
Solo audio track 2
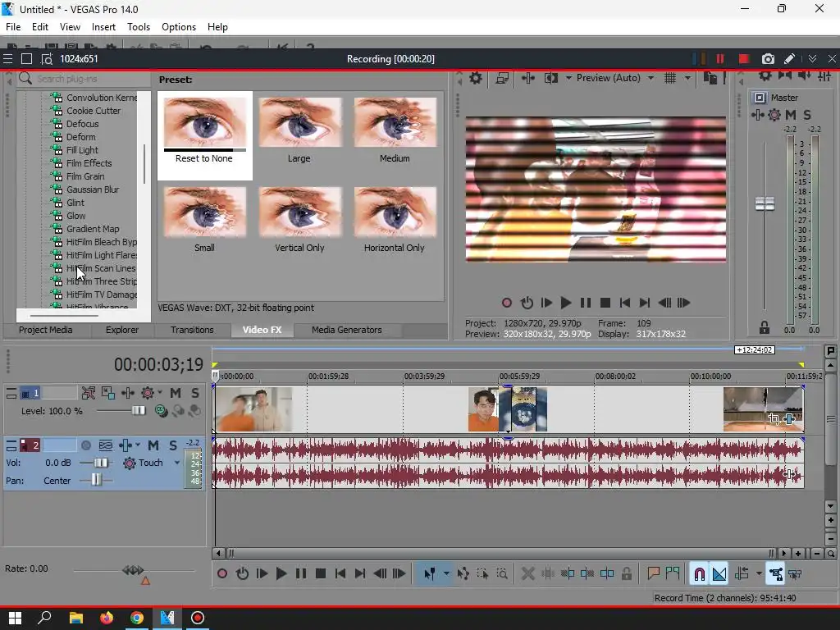pyautogui.click(x=173, y=445)
